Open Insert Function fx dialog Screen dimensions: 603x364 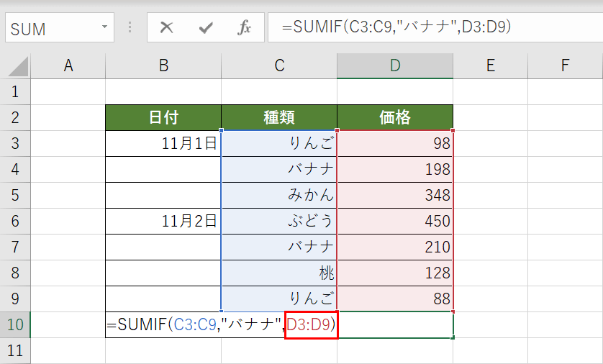[x=245, y=28]
